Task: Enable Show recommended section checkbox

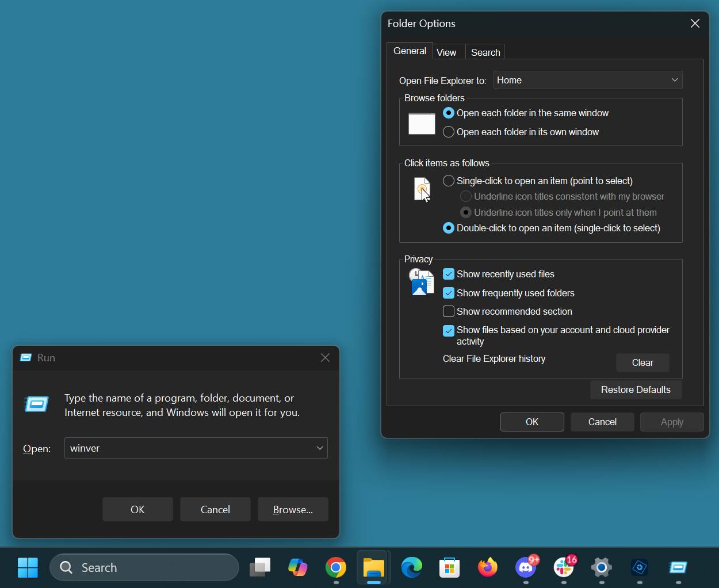Action: (449, 311)
